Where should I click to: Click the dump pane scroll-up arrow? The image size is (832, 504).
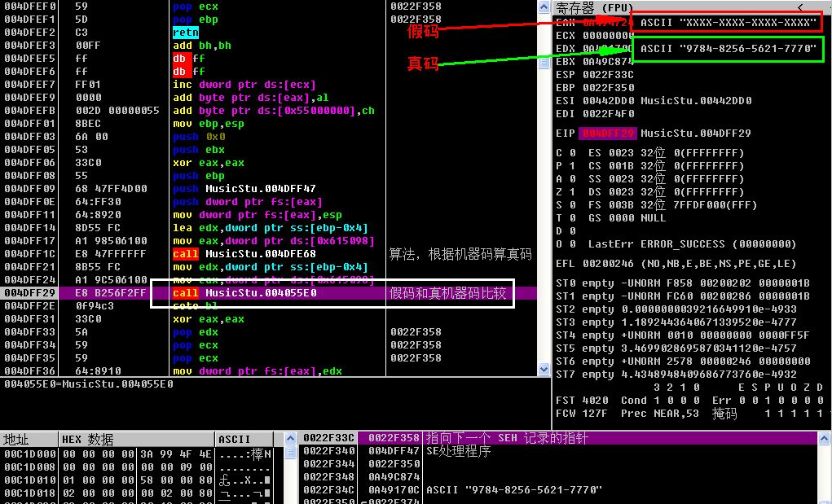[290, 439]
